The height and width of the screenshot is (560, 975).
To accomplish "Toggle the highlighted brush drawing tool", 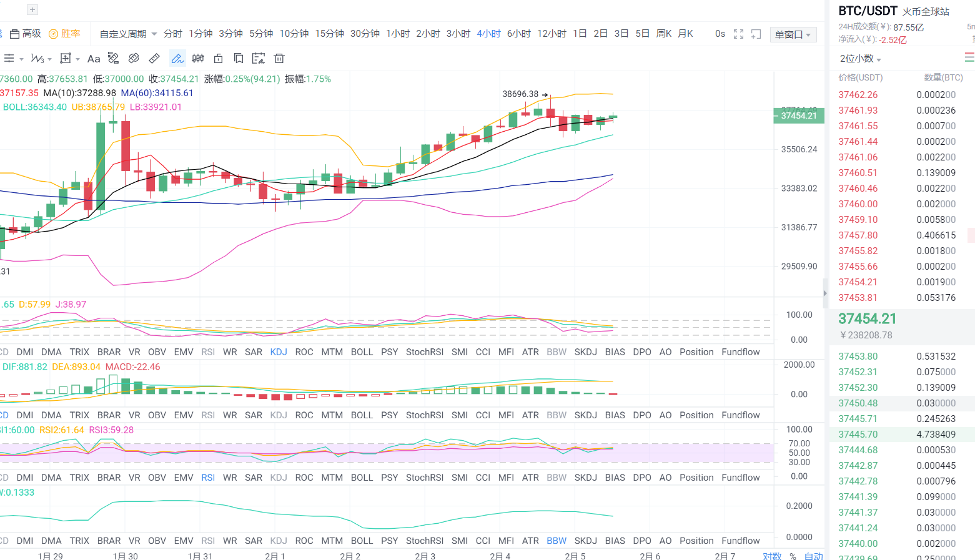I will pos(177,59).
